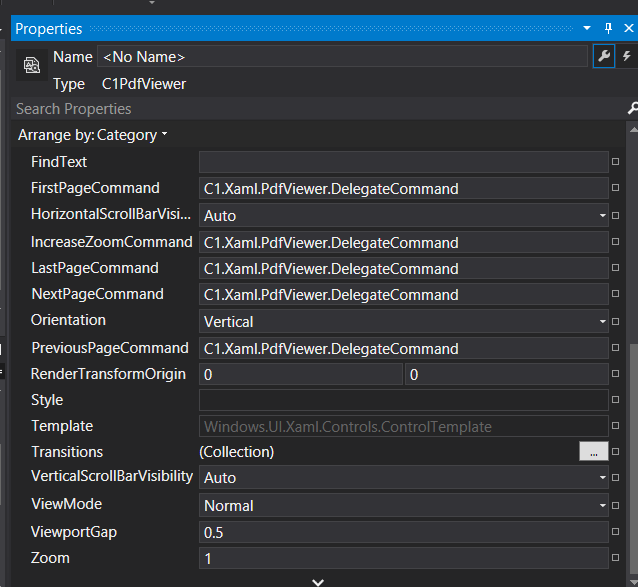Open Properties window position dropdown arrow
Image resolution: width=638 pixels, height=587 pixels.
587,28
